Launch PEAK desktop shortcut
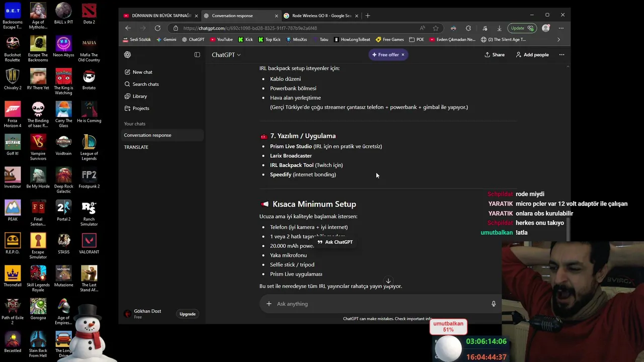 [13, 210]
